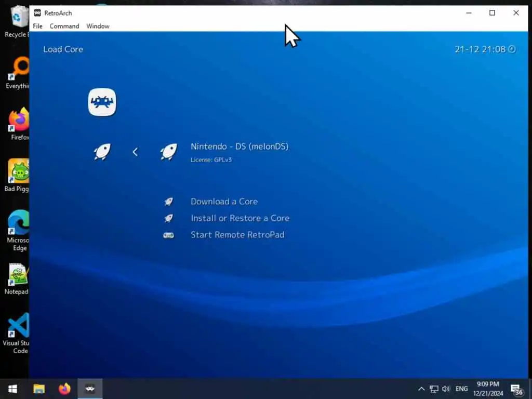This screenshot has height=399, width=532.
Task: Select Start Remote RetroPad
Action: pos(237,235)
